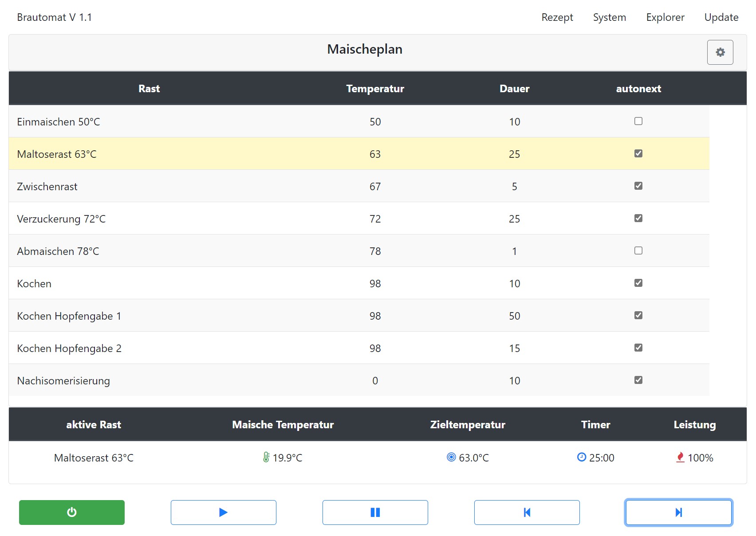
Task: Open the System menu
Action: (609, 17)
